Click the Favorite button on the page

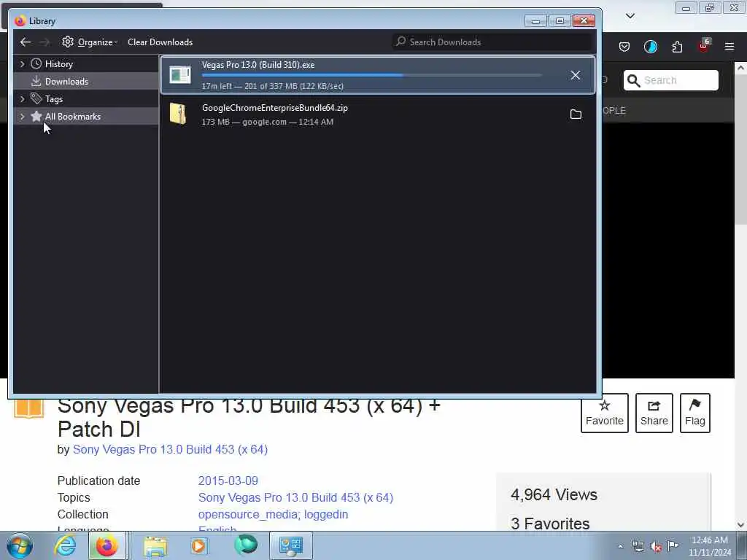point(605,413)
